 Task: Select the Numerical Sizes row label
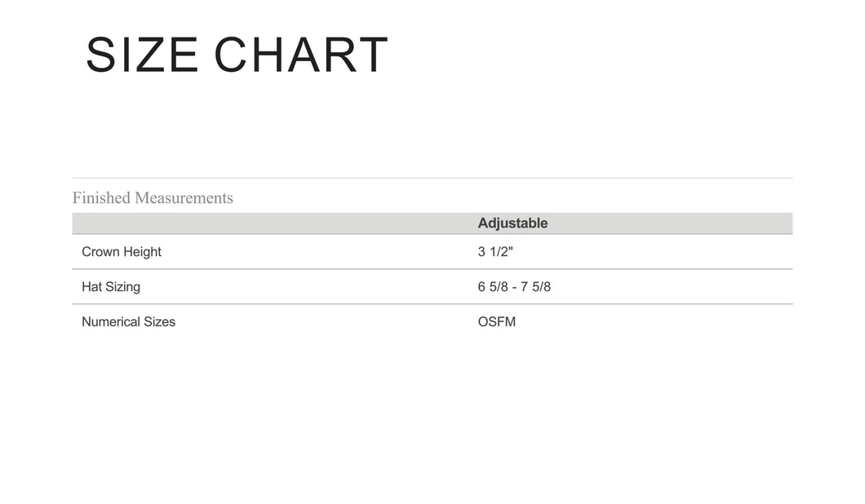pyautogui.click(x=128, y=322)
